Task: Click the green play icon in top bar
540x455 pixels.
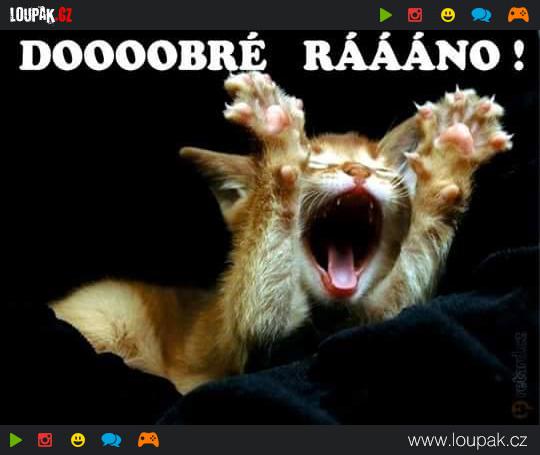Action: click(386, 15)
